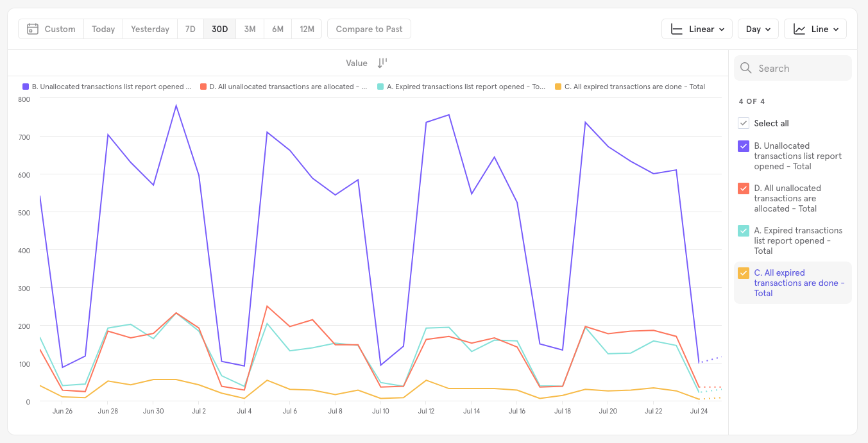Click the Jul 2 x-axis label

(x=198, y=412)
